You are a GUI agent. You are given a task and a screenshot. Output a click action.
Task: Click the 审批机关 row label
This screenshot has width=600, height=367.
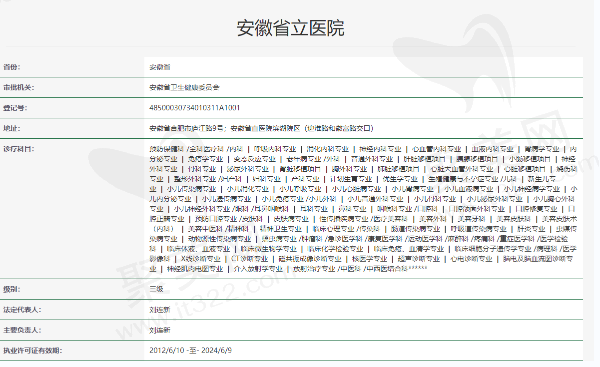click(x=19, y=88)
